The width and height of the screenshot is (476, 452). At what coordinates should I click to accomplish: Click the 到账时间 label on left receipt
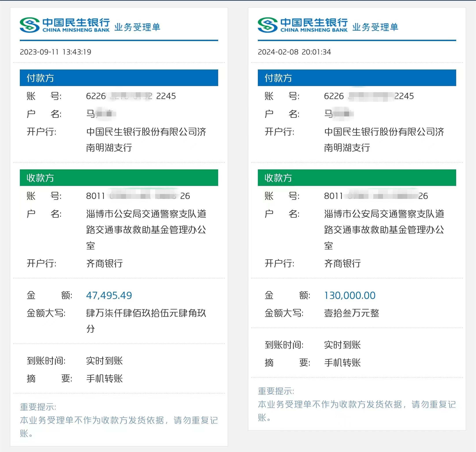(x=46, y=361)
